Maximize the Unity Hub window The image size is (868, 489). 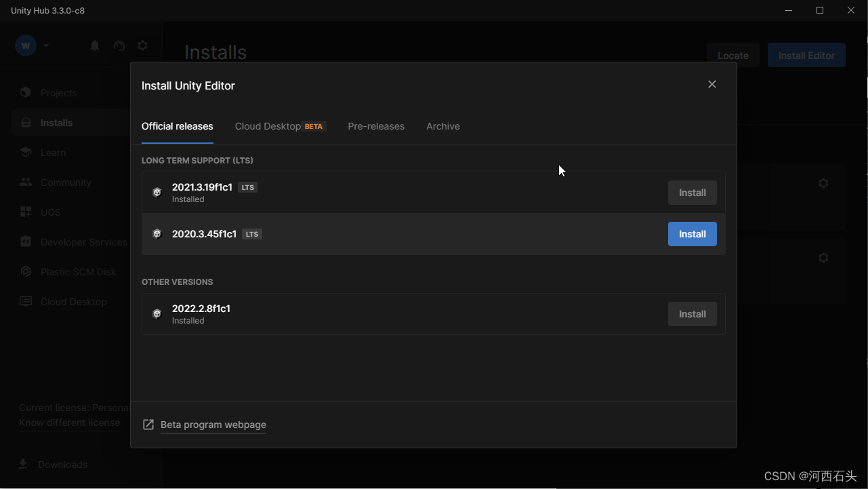tap(820, 10)
